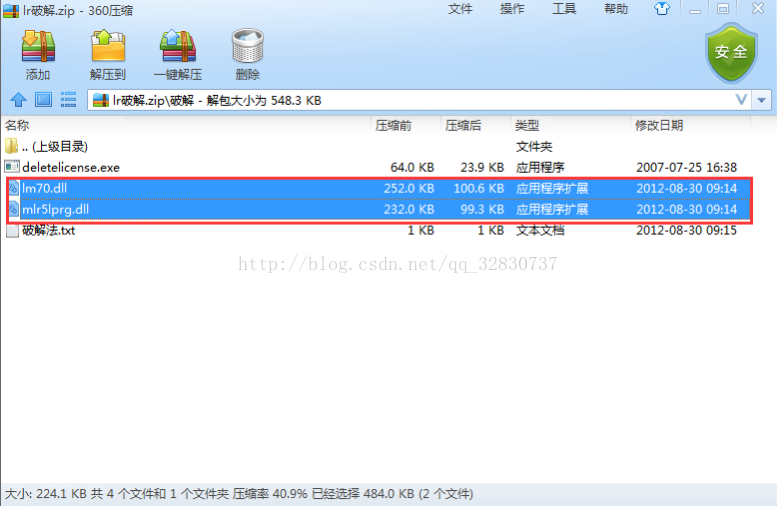Open the address bar dropdown arrow

(x=762, y=101)
